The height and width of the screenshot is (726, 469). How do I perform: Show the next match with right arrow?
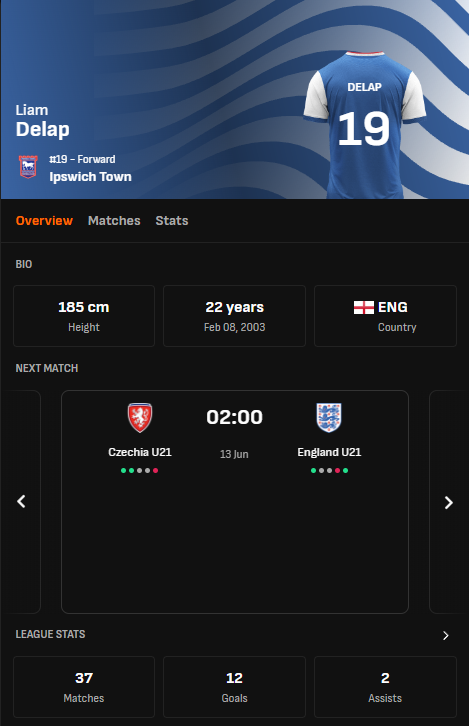point(448,502)
